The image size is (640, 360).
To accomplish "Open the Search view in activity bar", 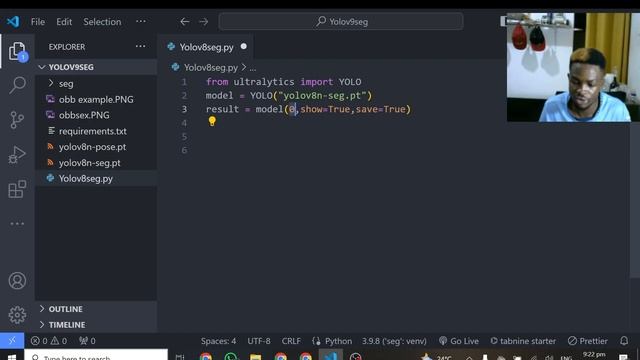I will coord(17,85).
